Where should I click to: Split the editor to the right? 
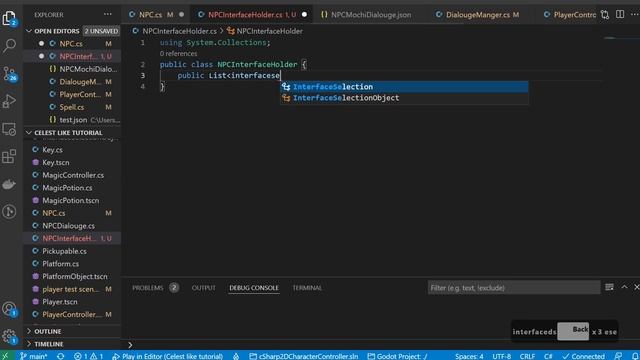pos(620,14)
